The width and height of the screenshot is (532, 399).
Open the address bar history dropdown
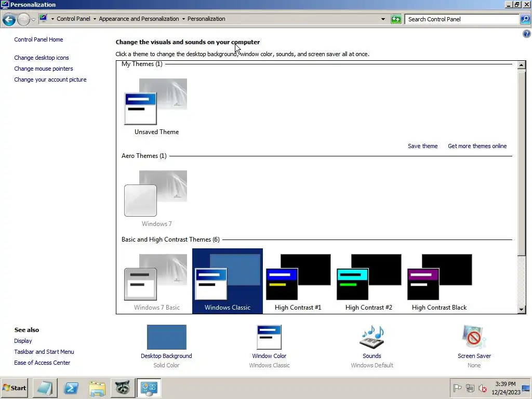pyautogui.click(x=383, y=19)
